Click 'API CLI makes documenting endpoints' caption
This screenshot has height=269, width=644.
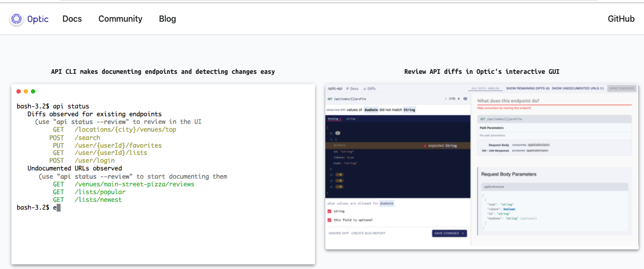(163, 72)
